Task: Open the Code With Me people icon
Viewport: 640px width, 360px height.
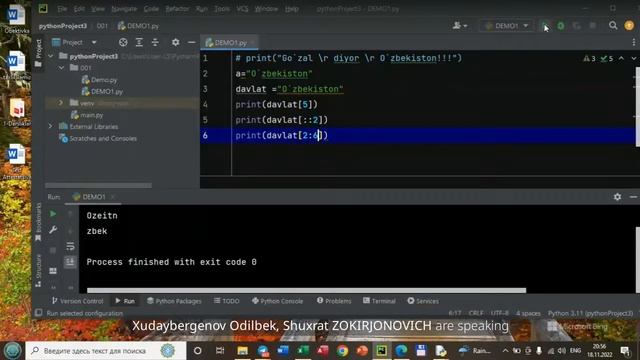Action: 460,26
